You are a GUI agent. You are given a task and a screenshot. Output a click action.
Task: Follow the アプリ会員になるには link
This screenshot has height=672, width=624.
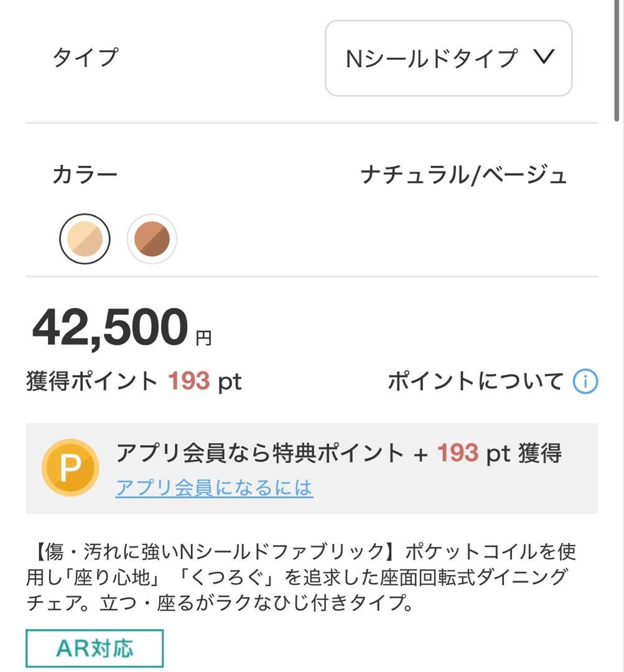pos(214,488)
